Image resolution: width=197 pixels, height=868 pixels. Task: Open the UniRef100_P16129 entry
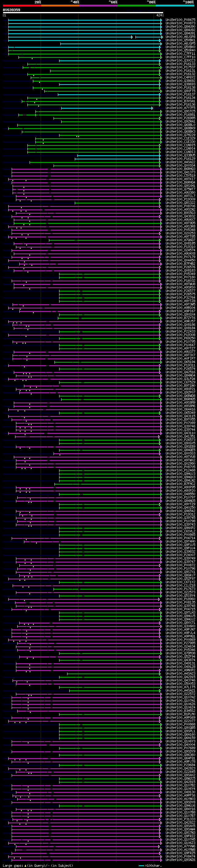180,159
